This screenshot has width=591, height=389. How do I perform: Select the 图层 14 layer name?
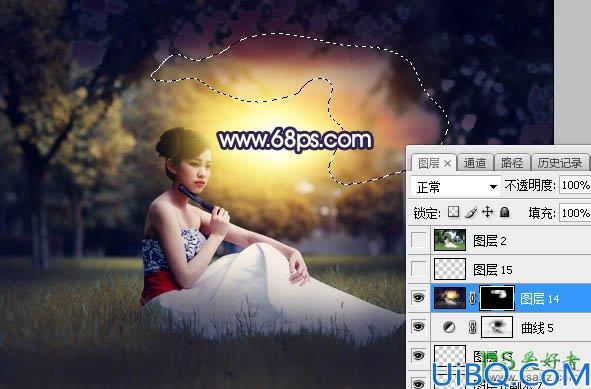pyautogui.click(x=539, y=299)
